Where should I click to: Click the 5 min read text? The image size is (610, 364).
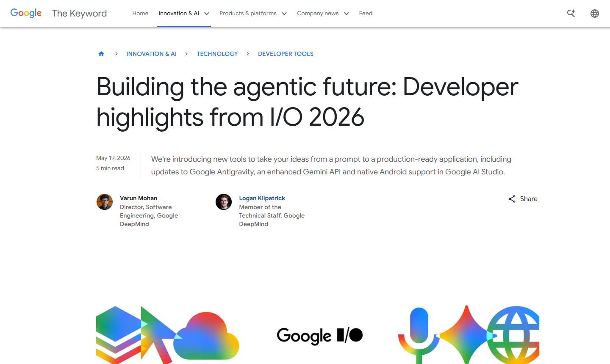[x=110, y=168]
